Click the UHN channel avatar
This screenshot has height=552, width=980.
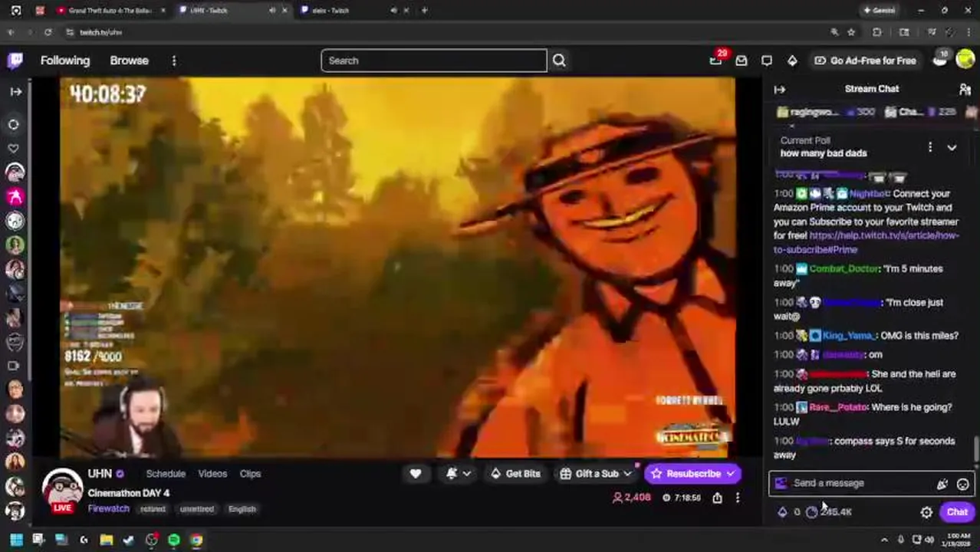pyautogui.click(x=62, y=489)
